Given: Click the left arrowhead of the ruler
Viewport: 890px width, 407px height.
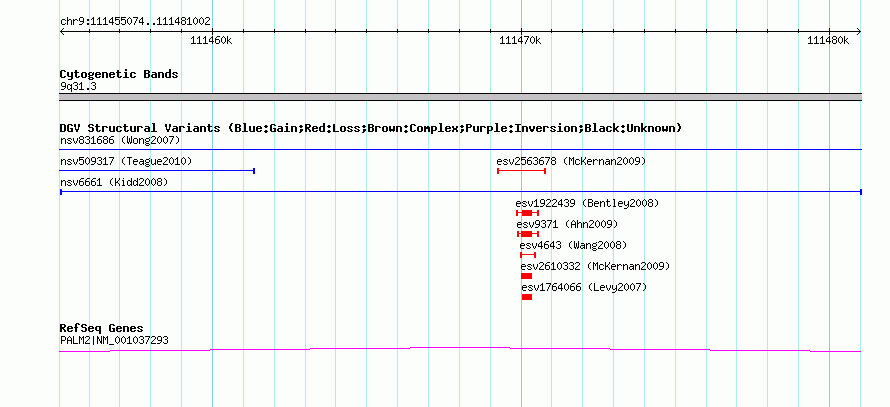Looking at the screenshot, I should pyautogui.click(x=62, y=32).
